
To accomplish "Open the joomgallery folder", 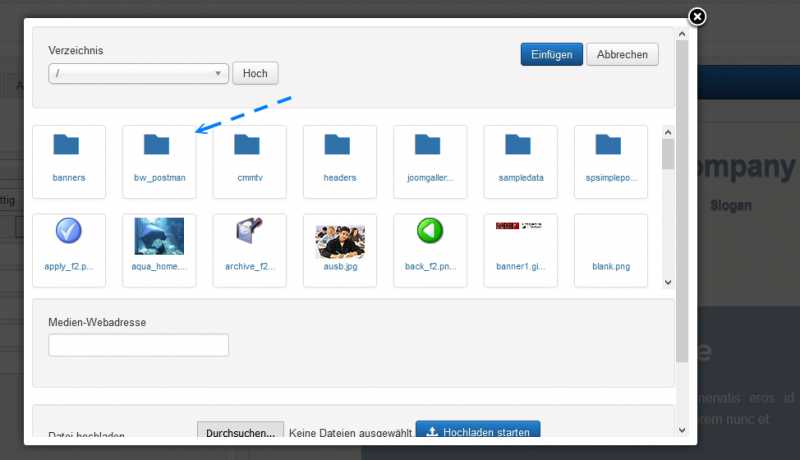I will tap(429, 145).
